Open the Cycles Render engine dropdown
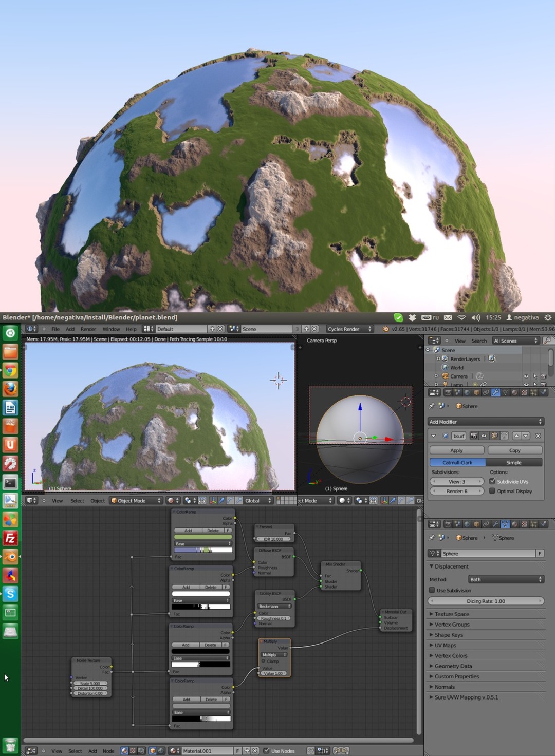 pos(349,329)
